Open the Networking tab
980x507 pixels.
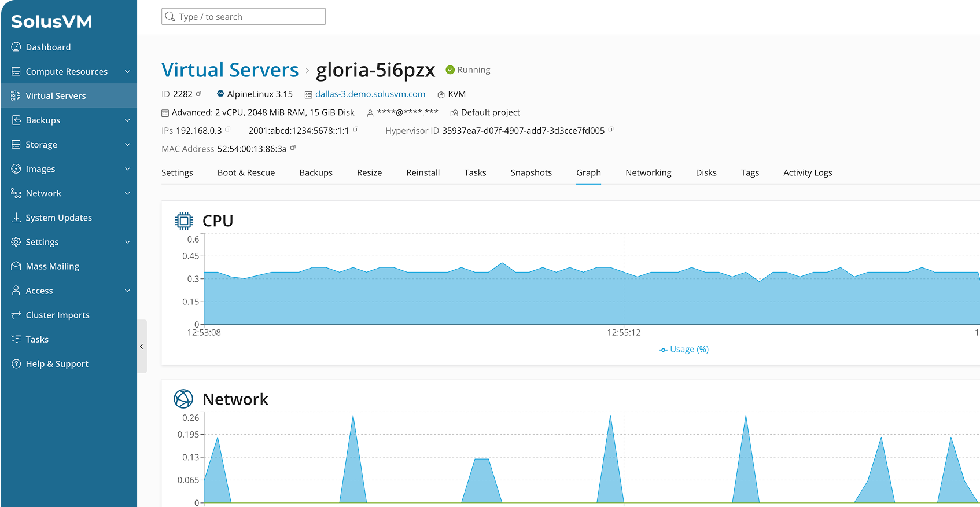pos(648,172)
